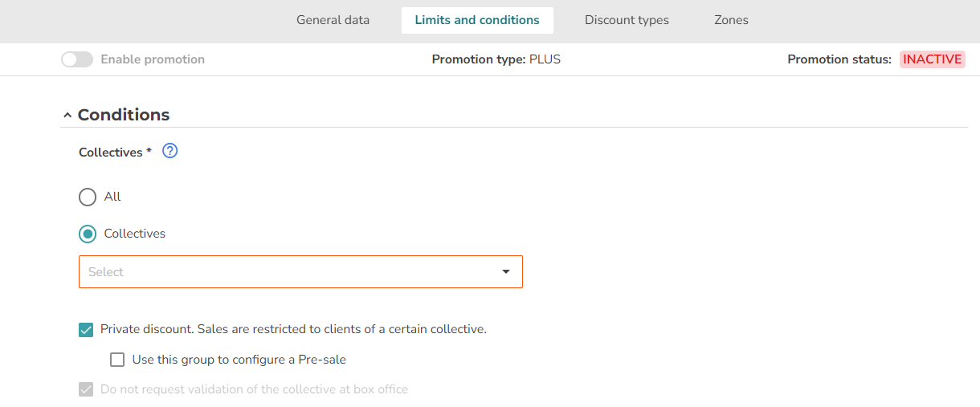Collapse the Conditions section chevron
Viewport: 980px width, 407px height.
[x=67, y=116]
